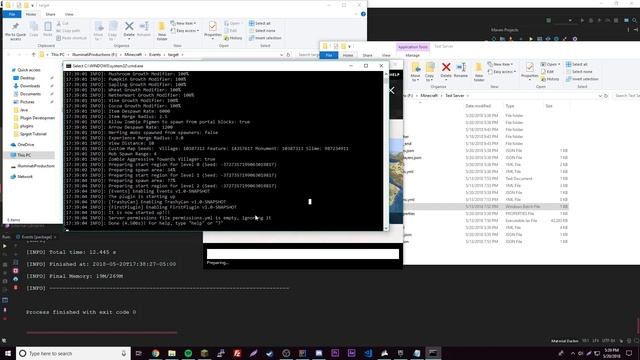Click the help icon in target window
Viewport: 640px width, 360px height.
click(363, 14)
